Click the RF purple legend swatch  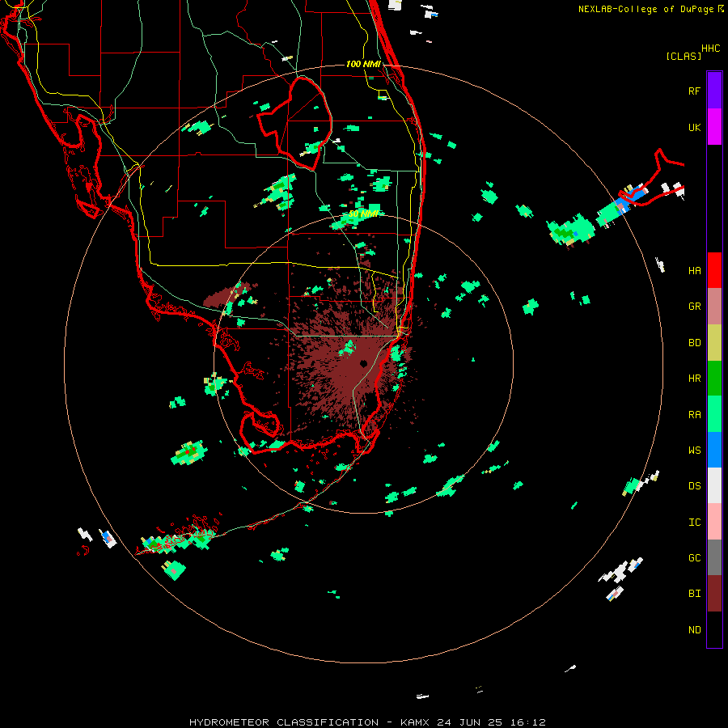[714, 91]
